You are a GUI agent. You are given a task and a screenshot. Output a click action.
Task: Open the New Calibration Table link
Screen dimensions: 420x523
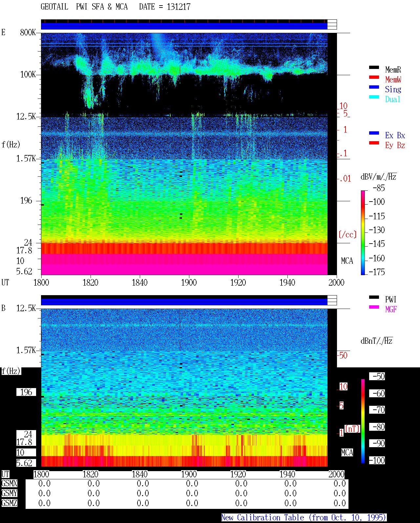[x=304, y=517]
